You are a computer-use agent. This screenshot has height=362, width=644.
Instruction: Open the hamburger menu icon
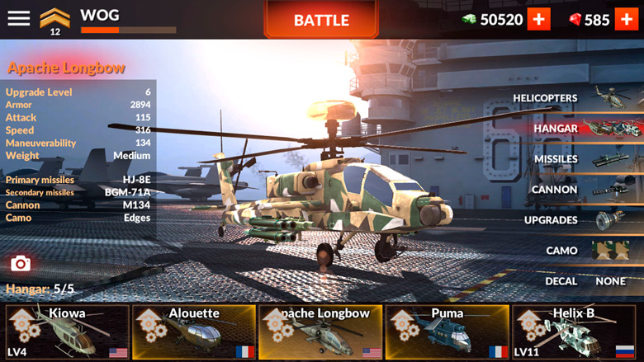coord(18,18)
